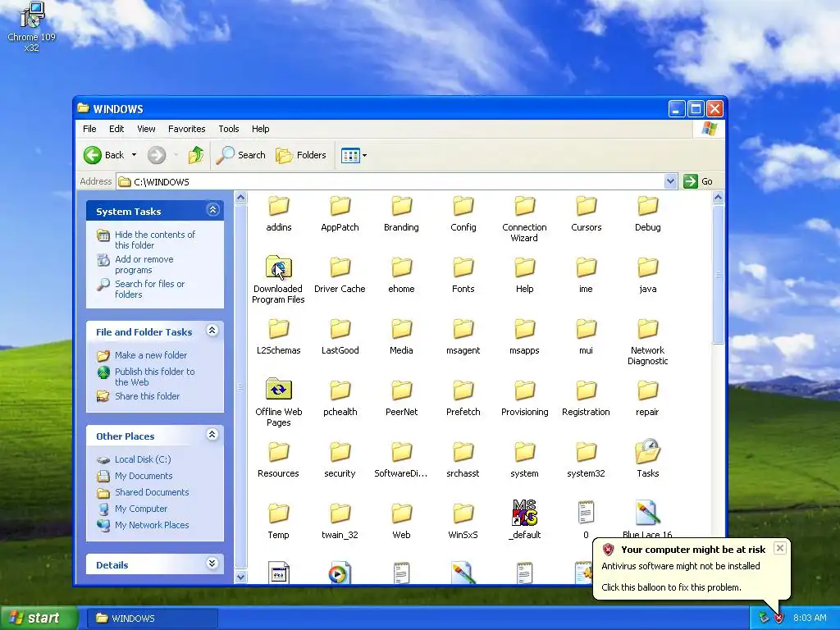This screenshot has height=630, width=840.
Task: Select the Network Diagnostic folder
Action: pos(648,342)
